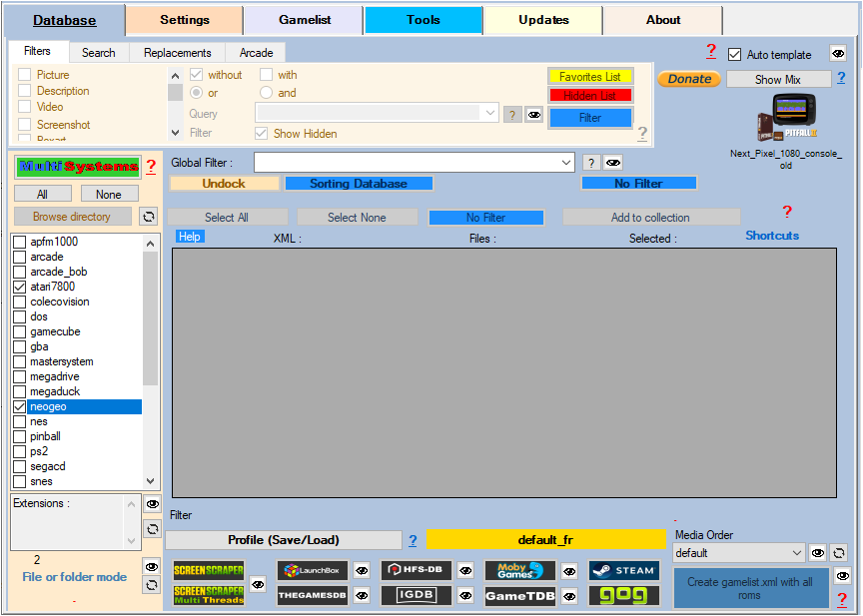The image size is (863, 616).
Task: Open the Query combo box
Action: 489,114
